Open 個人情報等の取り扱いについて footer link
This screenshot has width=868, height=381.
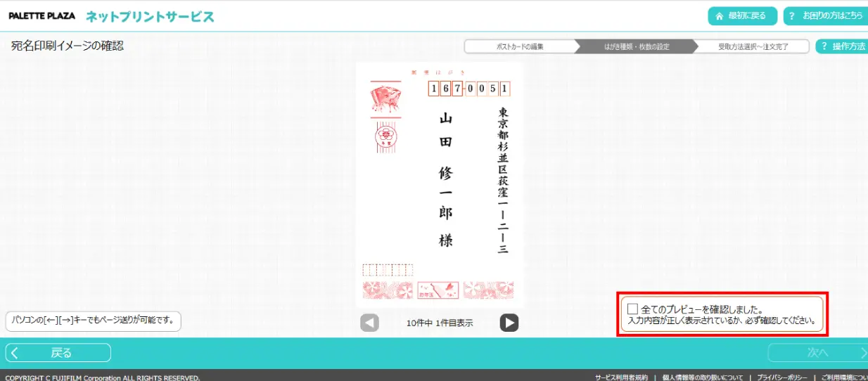click(x=702, y=377)
